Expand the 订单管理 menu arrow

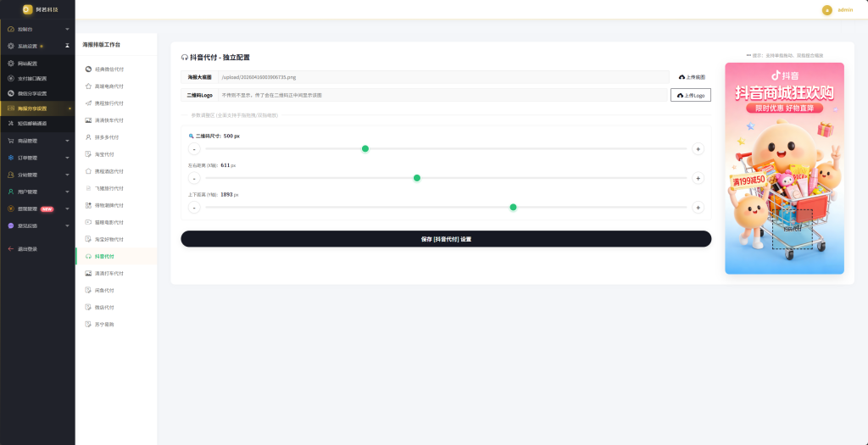pyautogui.click(x=67, y=158)
